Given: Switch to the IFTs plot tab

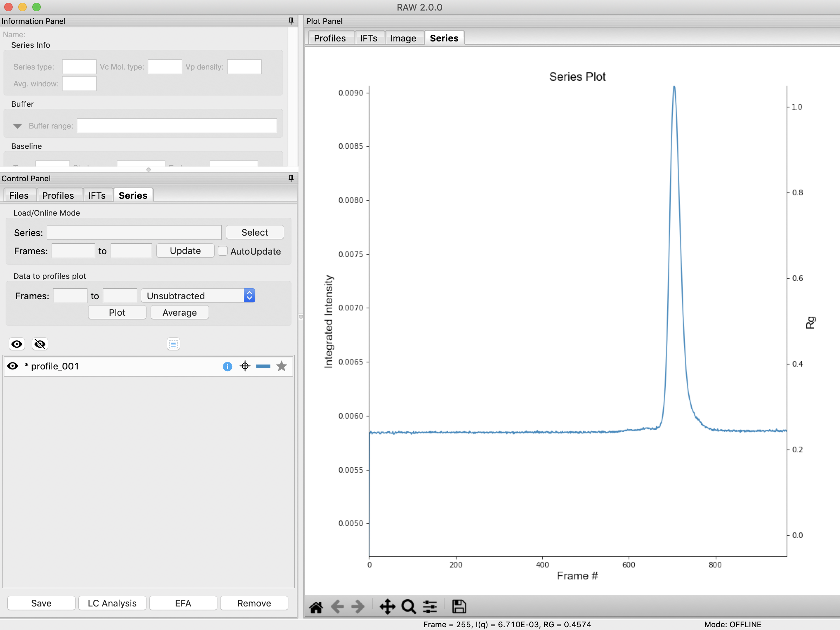Looking at the screenshot, I should pyautogui.click(x=368, y=38).
